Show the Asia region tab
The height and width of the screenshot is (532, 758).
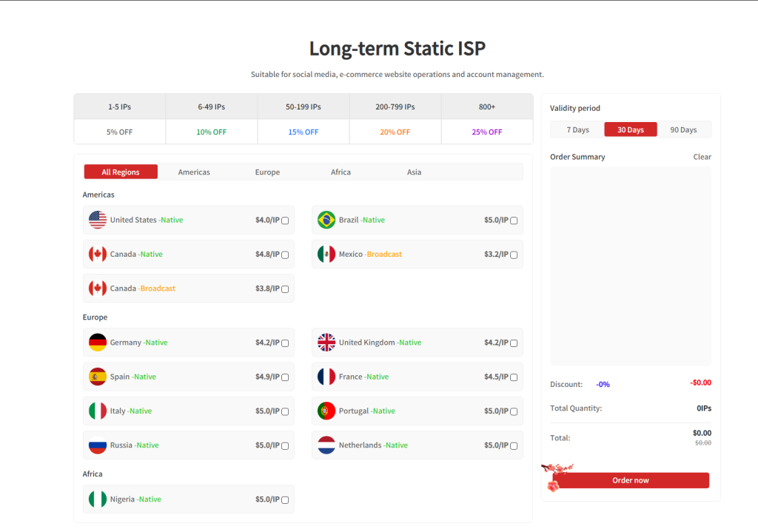pos(414,172)
